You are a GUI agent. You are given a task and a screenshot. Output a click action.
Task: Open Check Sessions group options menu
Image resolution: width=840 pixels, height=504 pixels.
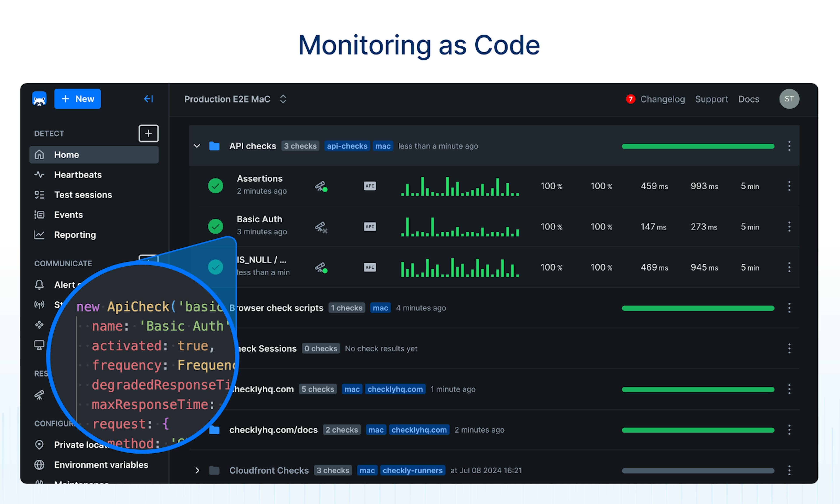(789, 348)
